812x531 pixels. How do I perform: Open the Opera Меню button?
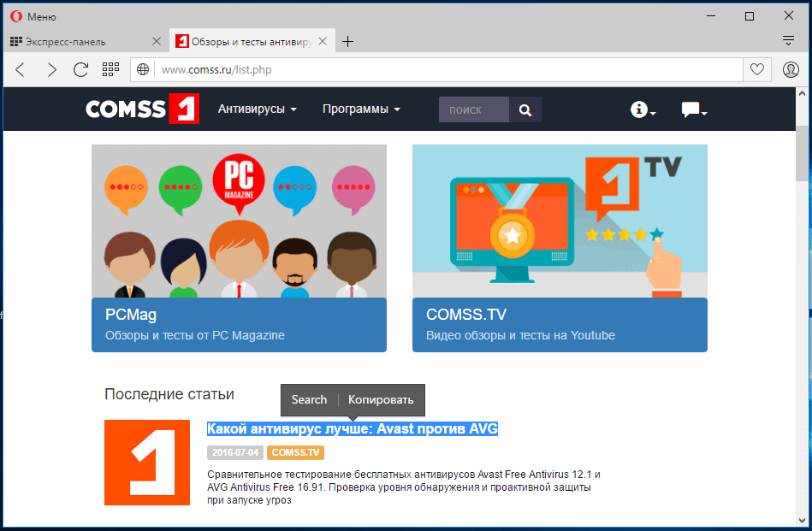tap(33, 16)
